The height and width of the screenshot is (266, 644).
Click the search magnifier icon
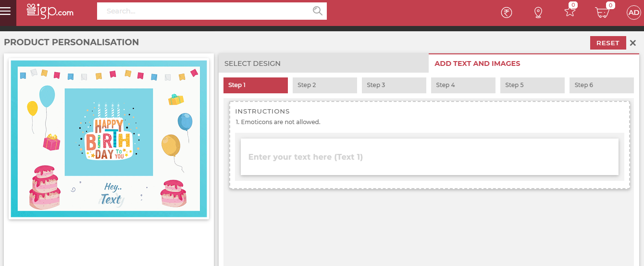[x=317, y=11]
